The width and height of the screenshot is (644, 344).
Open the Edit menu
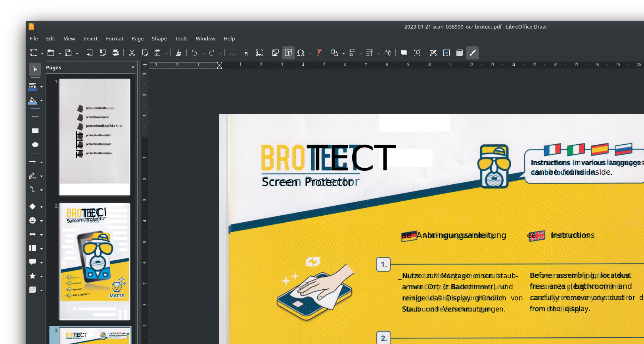click(50, 38)
